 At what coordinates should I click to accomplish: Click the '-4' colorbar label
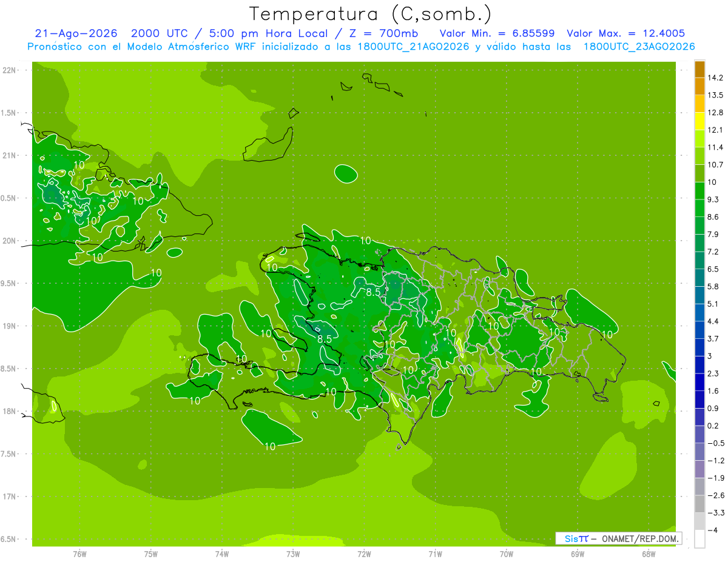pyautogui.click(x=712, y=530)
